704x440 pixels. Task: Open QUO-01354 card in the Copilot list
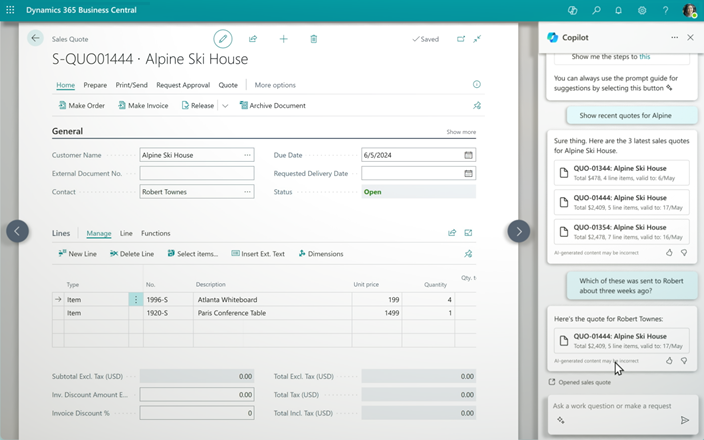point(622,232)
